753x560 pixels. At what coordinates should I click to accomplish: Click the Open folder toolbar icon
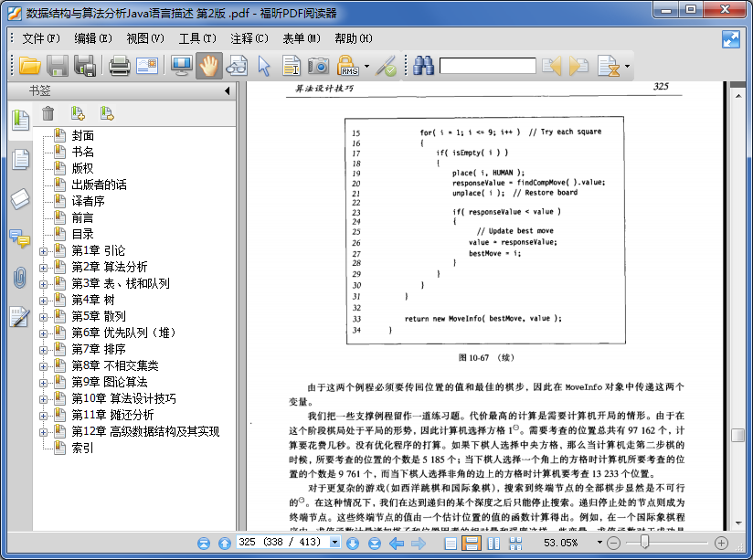point(29,65)
